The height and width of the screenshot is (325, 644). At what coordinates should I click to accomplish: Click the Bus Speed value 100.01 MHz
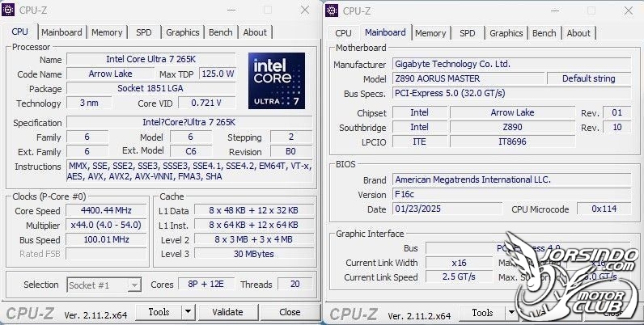point(106,239)
